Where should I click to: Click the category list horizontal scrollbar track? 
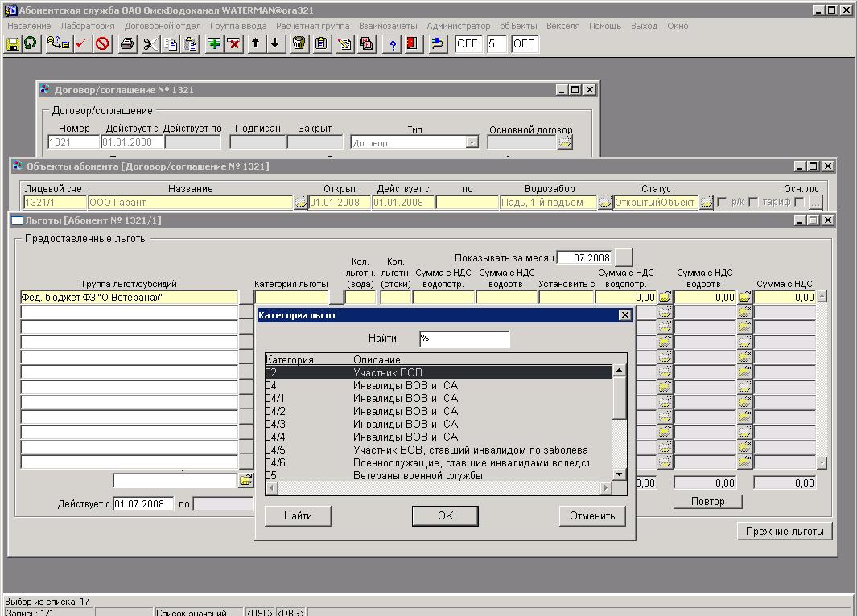click(439, 488)
